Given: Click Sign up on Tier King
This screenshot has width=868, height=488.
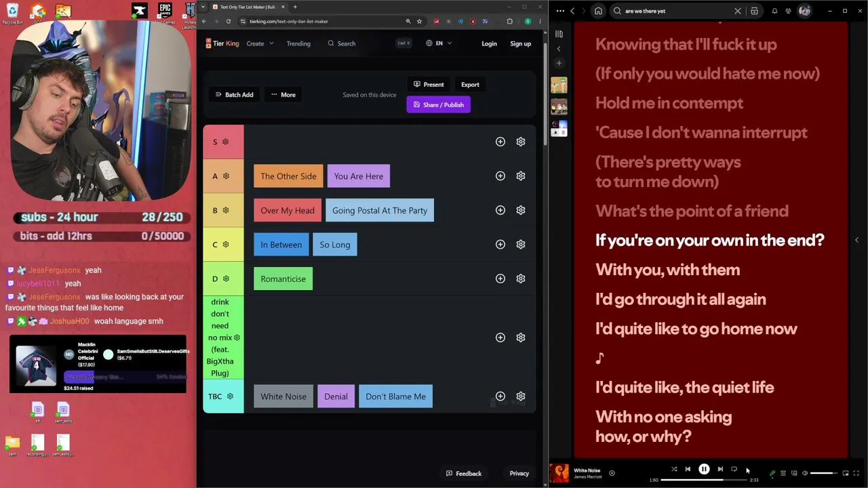Looking at the screenshot, I should coord(521,43).
